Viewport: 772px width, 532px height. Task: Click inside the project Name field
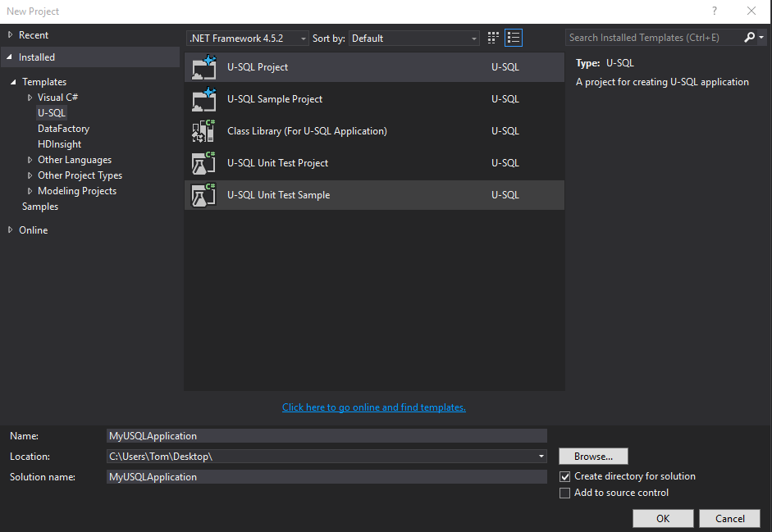click(x=327, y=435)
